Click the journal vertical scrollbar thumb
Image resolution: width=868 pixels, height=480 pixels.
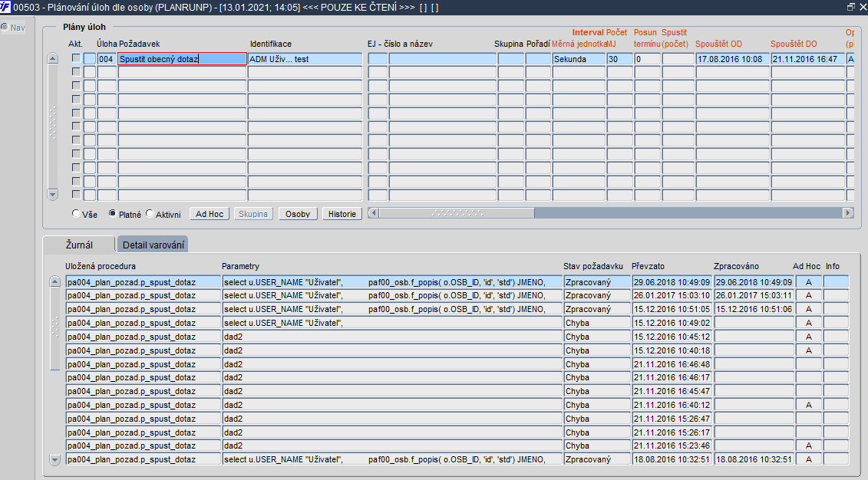coord(54,328)
